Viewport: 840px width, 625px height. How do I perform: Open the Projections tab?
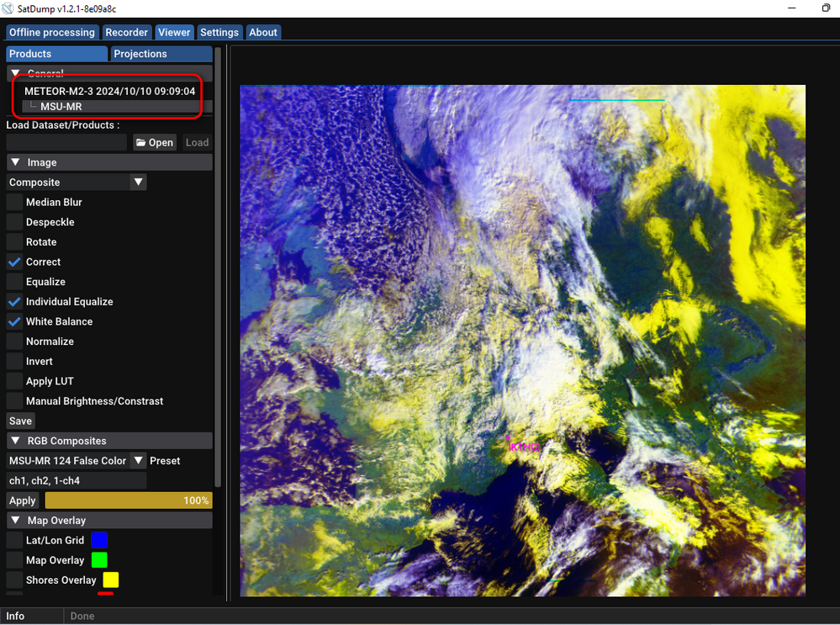140,54
